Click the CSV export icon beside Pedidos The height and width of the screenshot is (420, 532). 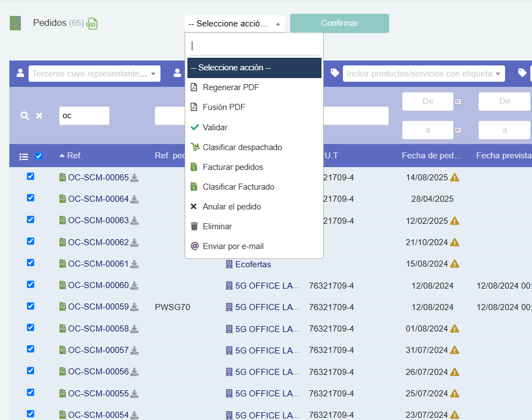point(92,24)
